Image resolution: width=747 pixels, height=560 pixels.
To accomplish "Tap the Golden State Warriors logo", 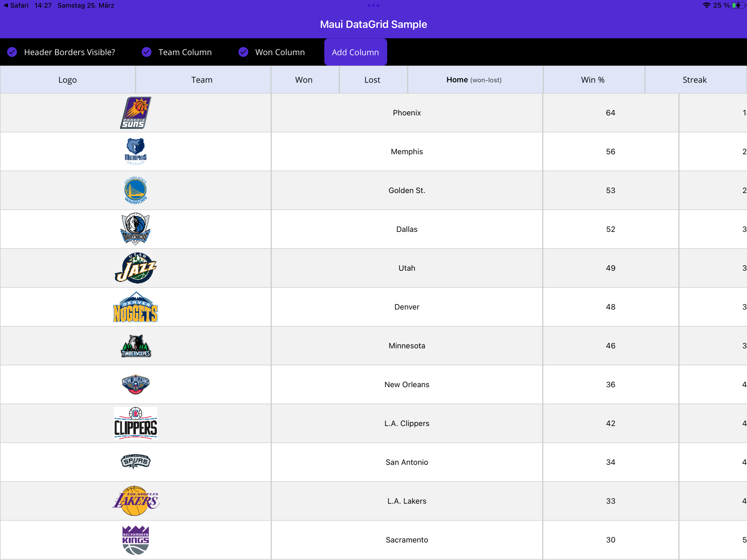I will coord(135,190).
